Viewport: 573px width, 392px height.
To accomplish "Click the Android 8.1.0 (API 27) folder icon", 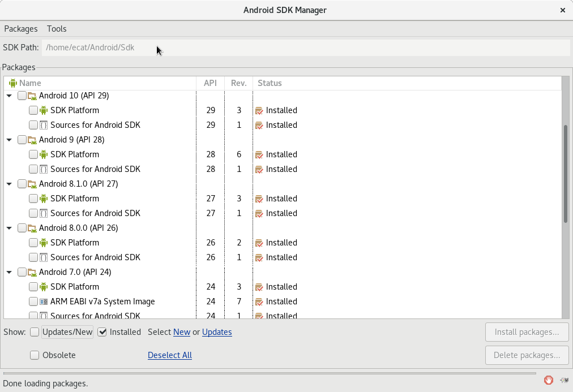I will tap(32, 184).
